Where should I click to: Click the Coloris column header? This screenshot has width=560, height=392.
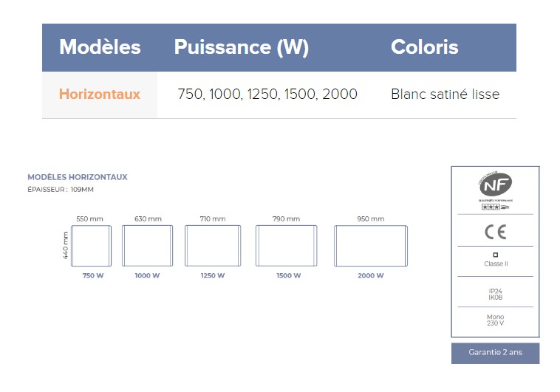click(424, 47)
